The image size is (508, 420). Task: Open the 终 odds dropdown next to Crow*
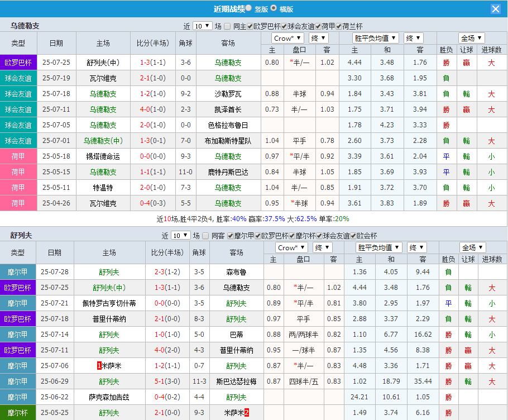(x=318, y=38)
